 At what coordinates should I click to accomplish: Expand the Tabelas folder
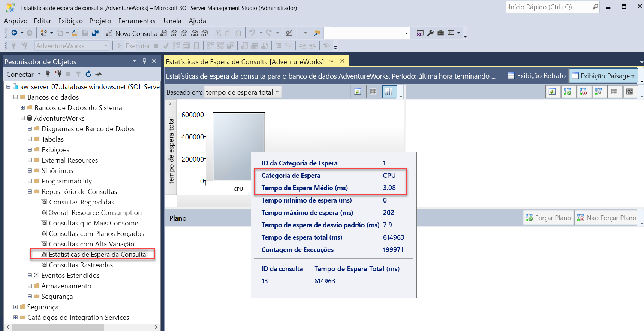coord(30,139)
